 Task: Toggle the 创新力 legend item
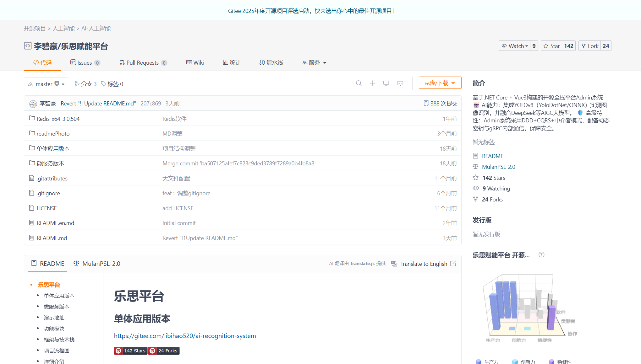click(x=528, y=361)
